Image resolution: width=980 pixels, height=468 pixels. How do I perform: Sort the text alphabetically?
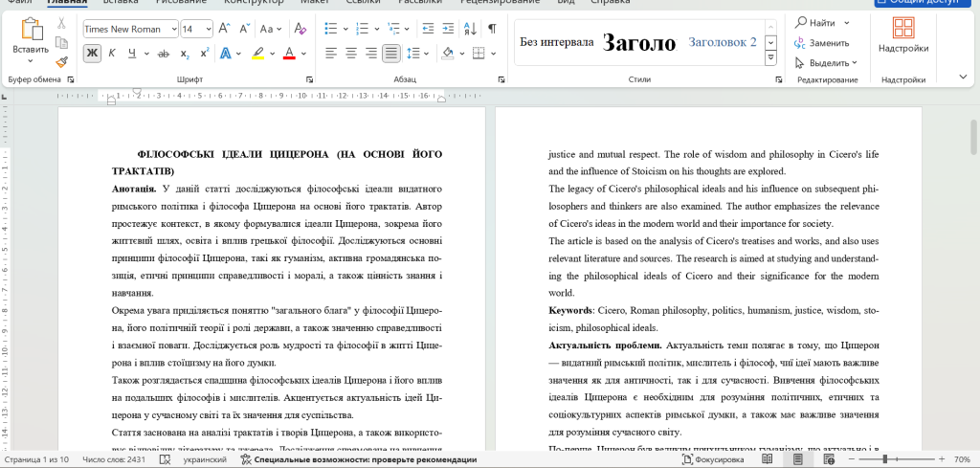point(470,29)
